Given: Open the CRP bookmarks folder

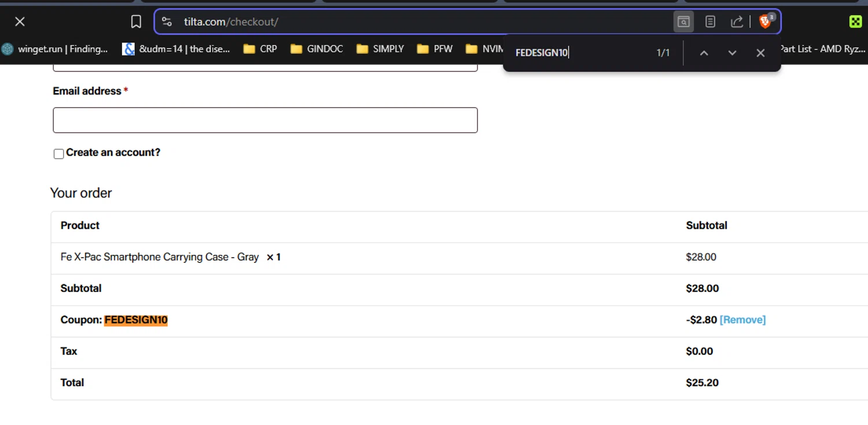Looking at the screenshot, I should coord(260,49).
